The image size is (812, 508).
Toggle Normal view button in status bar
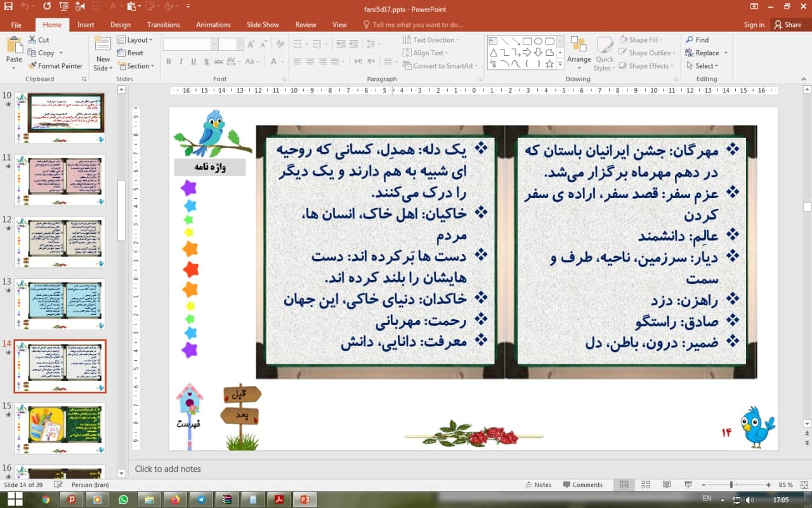[x=624, y=485]
